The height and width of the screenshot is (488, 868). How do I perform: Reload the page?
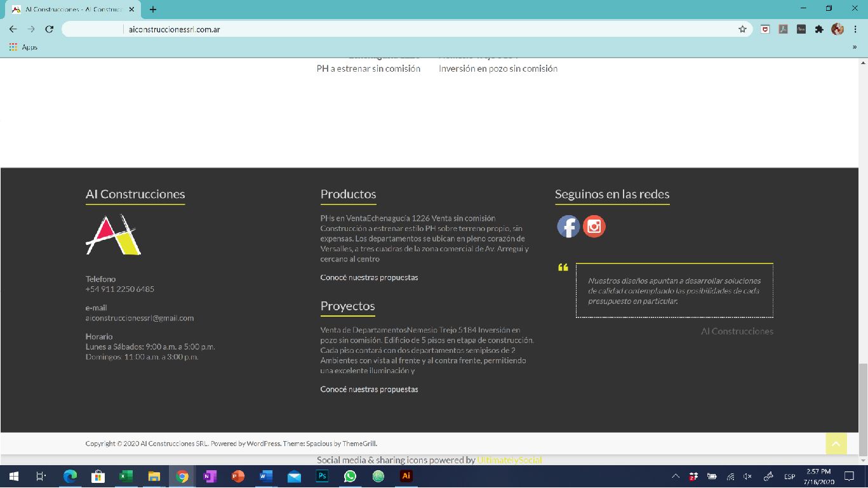coord(50,29)
